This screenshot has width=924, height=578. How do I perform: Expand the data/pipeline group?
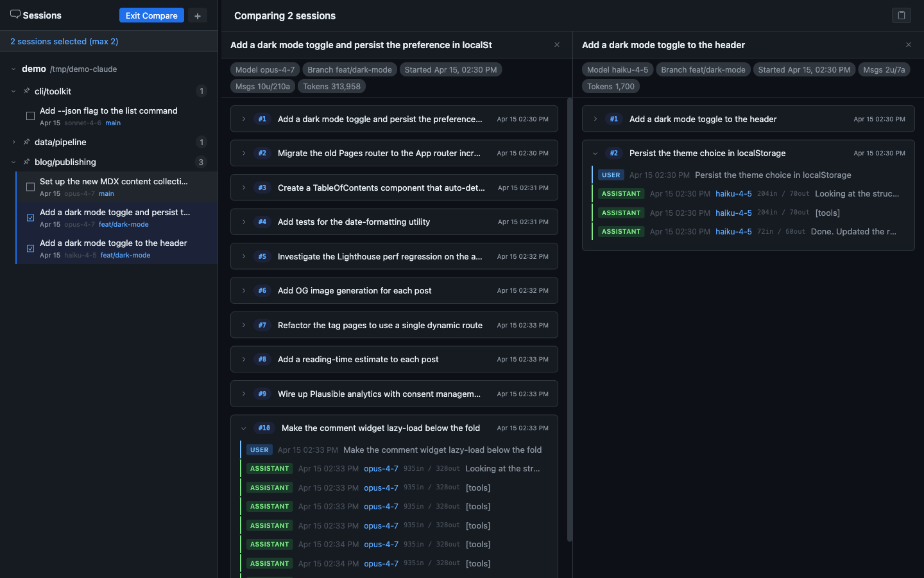click(13, 142)
